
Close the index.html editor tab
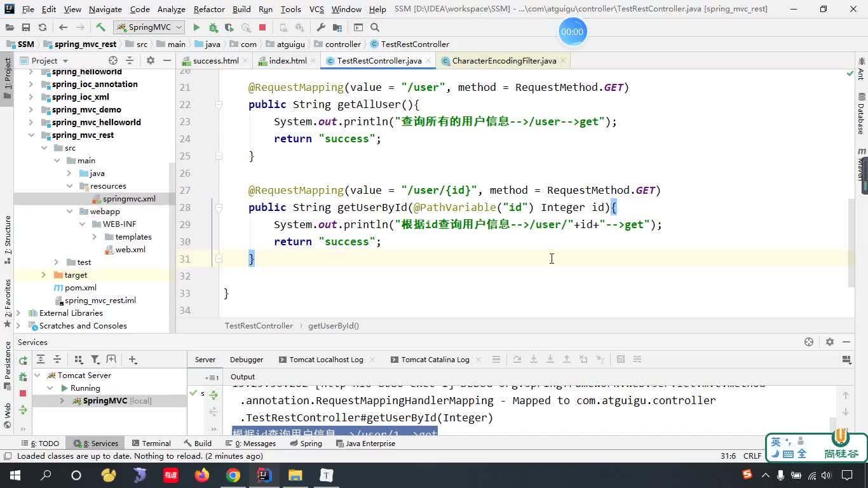coord(313,61)
